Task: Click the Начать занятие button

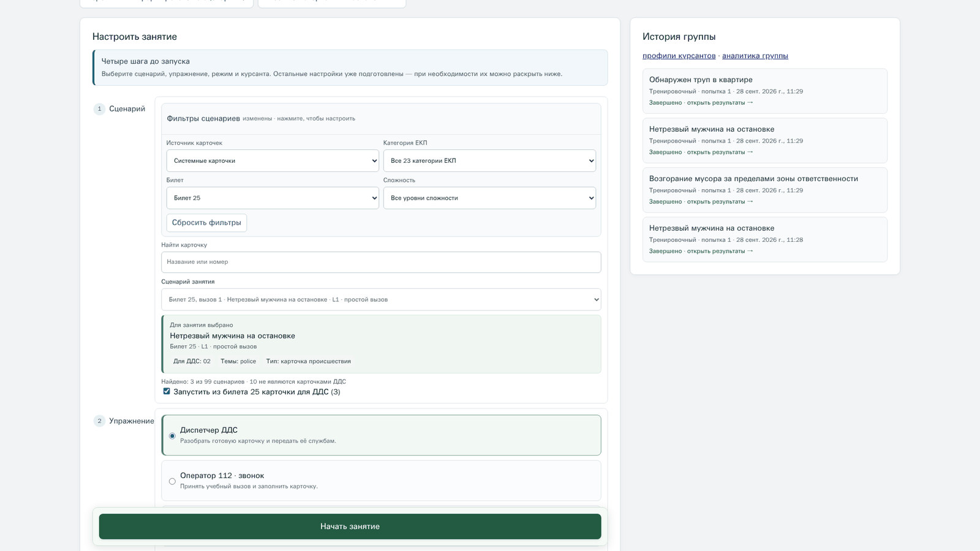Action: pos(350,527)
